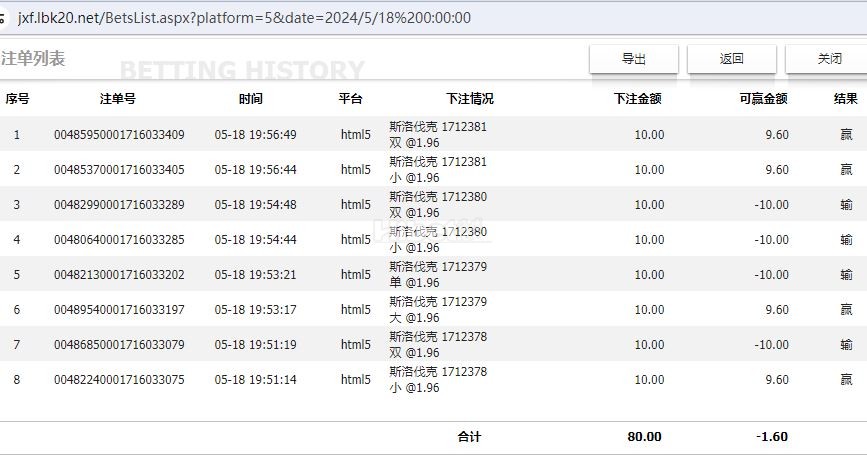Select bet number 0048954000171603​3197

119,310
